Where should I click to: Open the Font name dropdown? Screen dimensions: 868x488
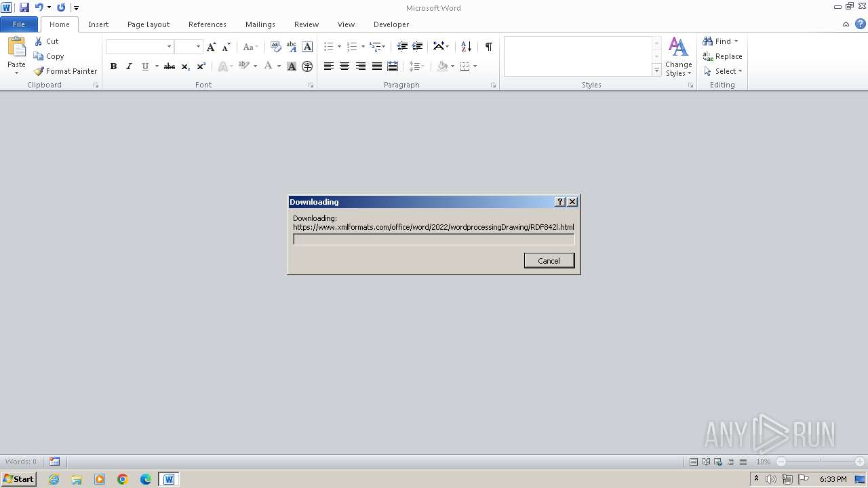[x=170, y=47]
